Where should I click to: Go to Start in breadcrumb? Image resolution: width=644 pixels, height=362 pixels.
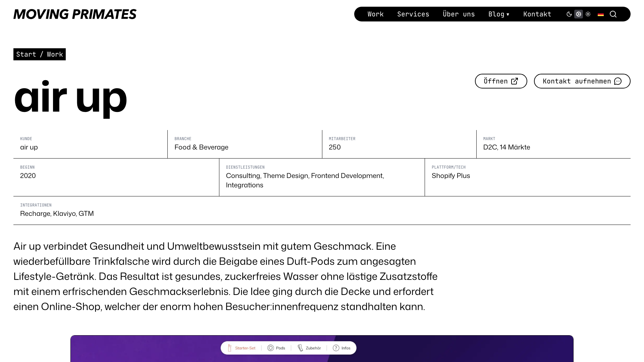coord(26,54)
